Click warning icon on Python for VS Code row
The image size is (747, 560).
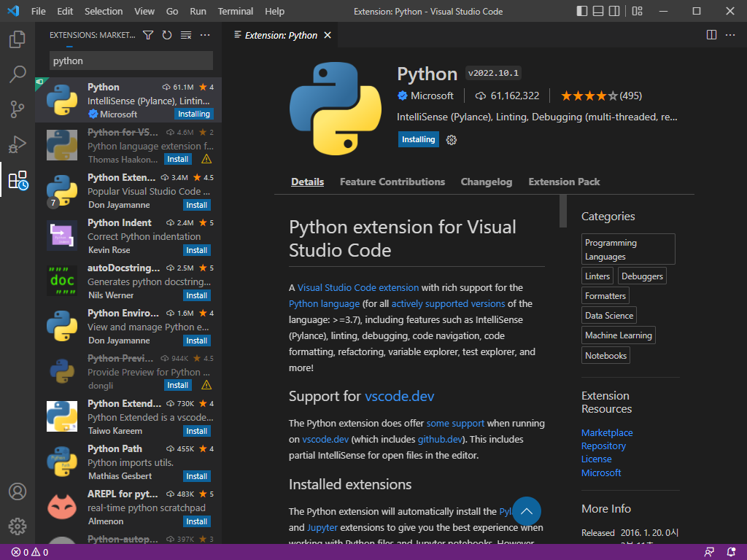(206, 159)
